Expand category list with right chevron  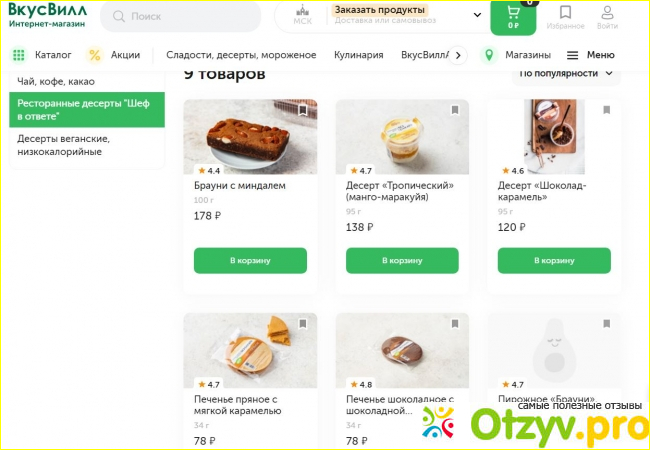(459, 55)
